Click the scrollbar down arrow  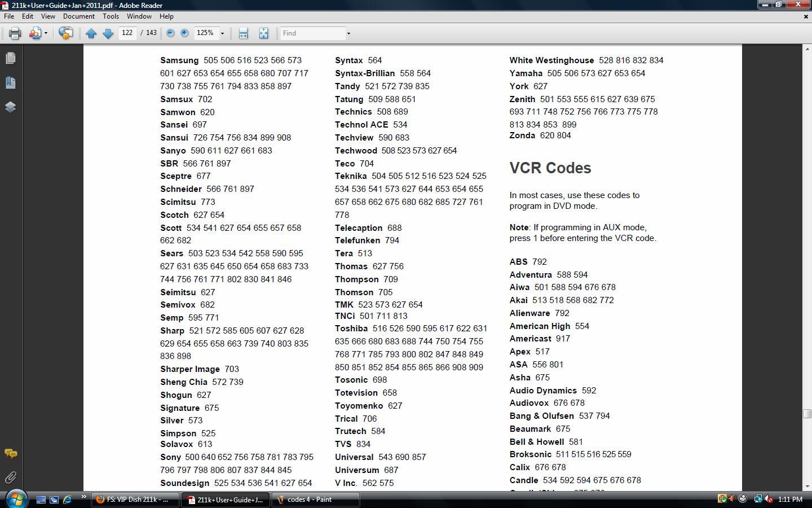[x=807, y=486]
